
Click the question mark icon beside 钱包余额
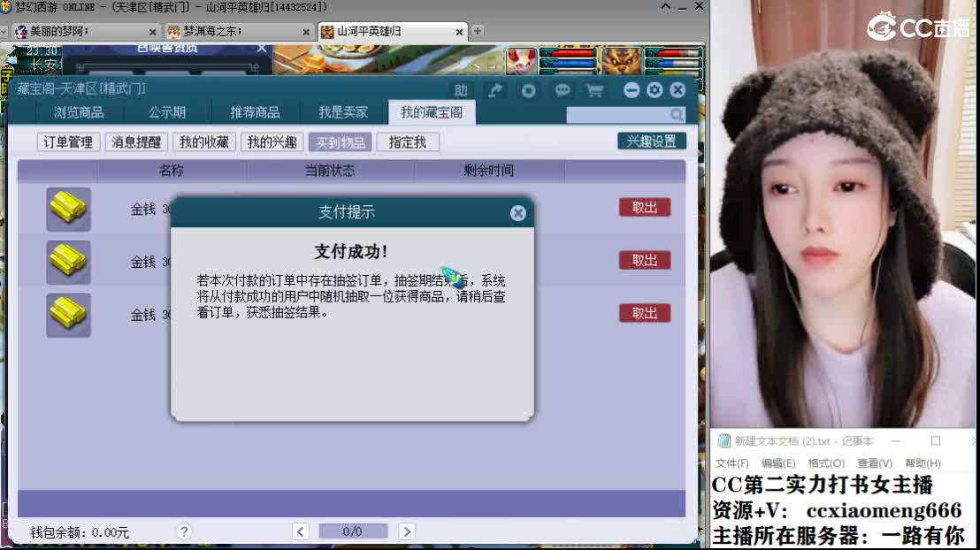(x=184, y=532)
